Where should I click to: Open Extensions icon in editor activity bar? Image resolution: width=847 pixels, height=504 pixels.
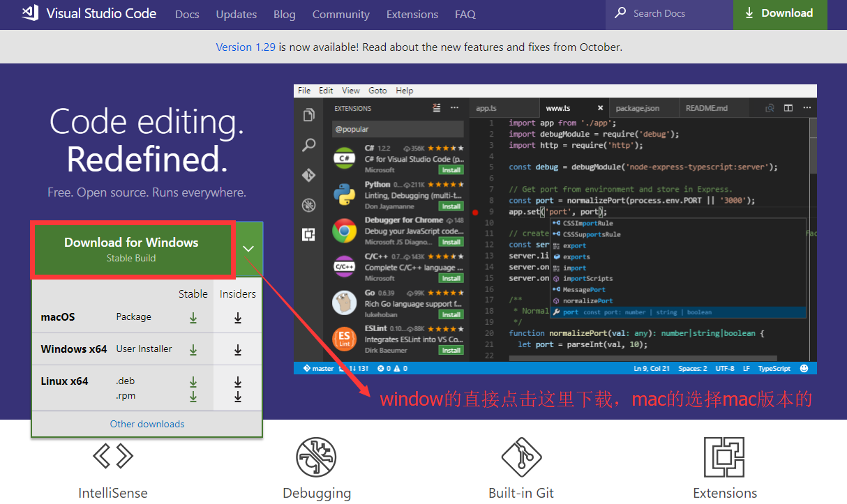[x=308, y=235]
